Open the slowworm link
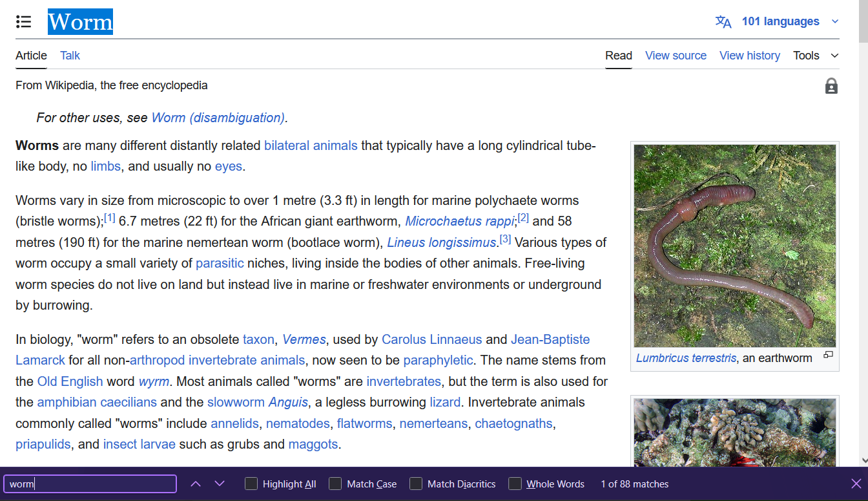Screen dimensions: 868x501 pos(237,402)
